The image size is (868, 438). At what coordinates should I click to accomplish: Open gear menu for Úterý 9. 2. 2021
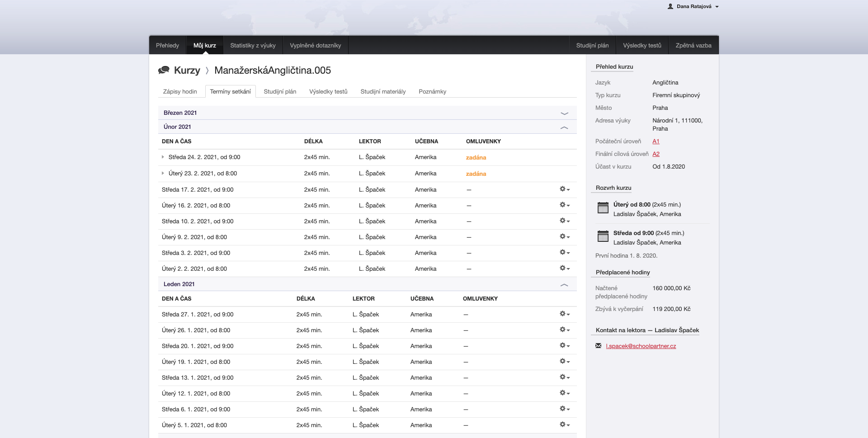[x=565, y=237]
